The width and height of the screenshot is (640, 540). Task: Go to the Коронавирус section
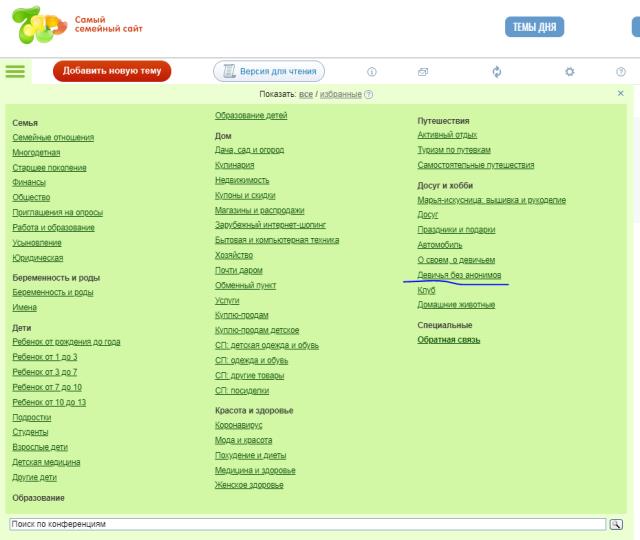tap(241, 425)
